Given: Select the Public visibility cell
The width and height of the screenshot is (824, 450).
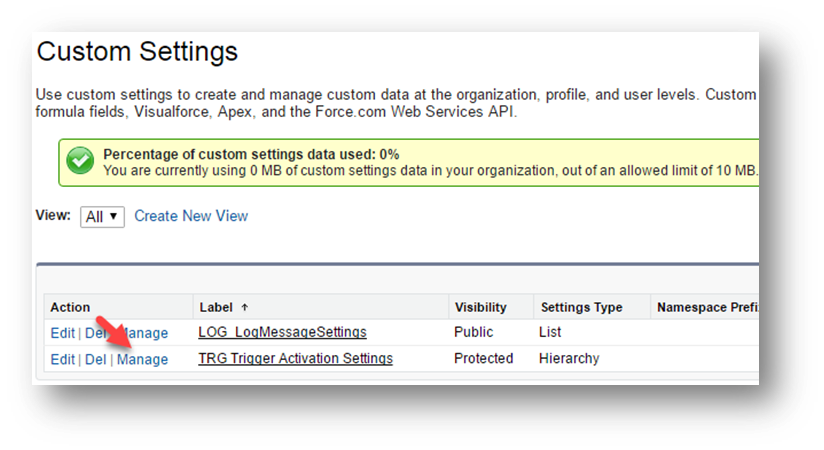Looking at the screenshot, I should tap(476, 332).
